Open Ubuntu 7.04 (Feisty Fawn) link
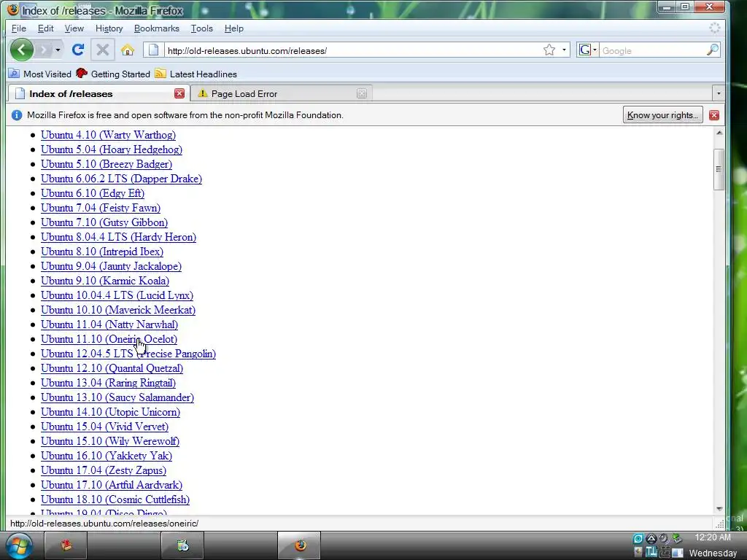 pos(101,208)
